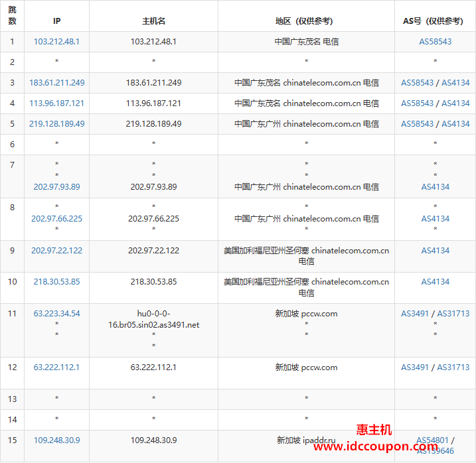Open IP link 109.248.30.9 in hop 15
476x463 pixels.
coord(57,440)
